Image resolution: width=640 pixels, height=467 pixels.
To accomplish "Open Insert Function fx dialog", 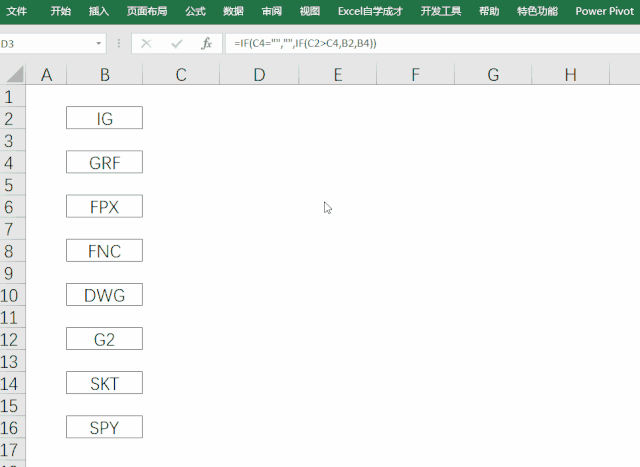I will point(207,43).
